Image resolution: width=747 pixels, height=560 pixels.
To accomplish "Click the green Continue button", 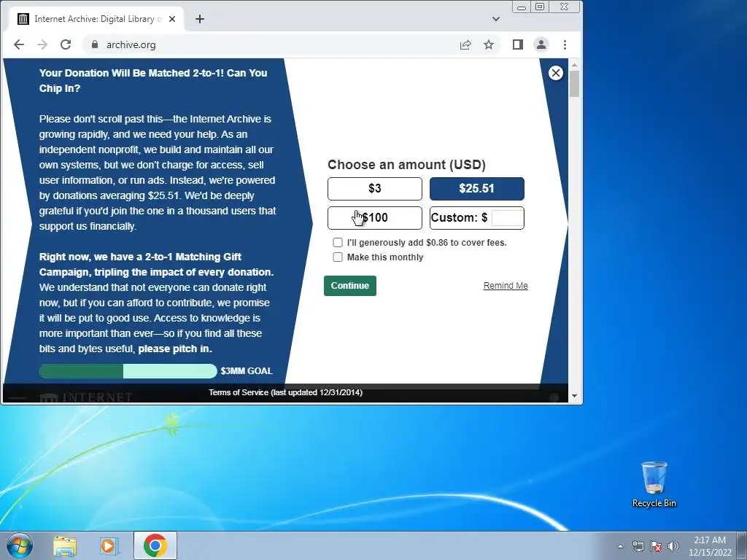I will coord(350,286).
